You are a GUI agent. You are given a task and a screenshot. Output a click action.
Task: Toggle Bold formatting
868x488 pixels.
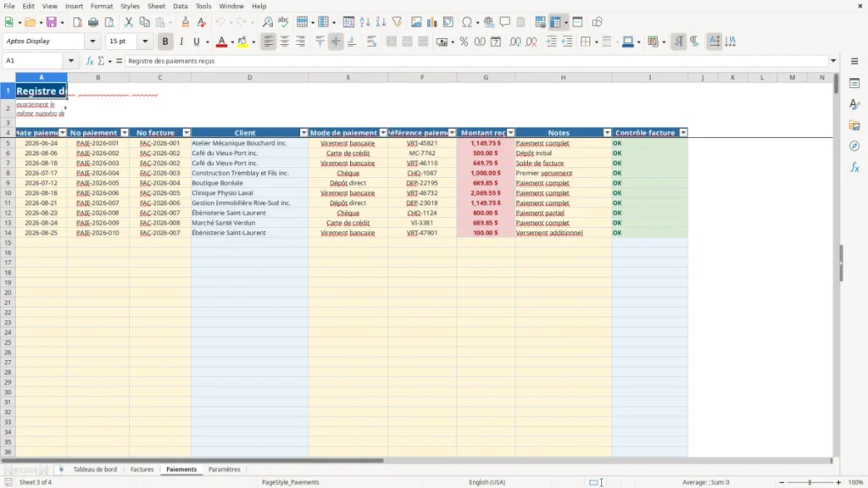tap(165, 42)
